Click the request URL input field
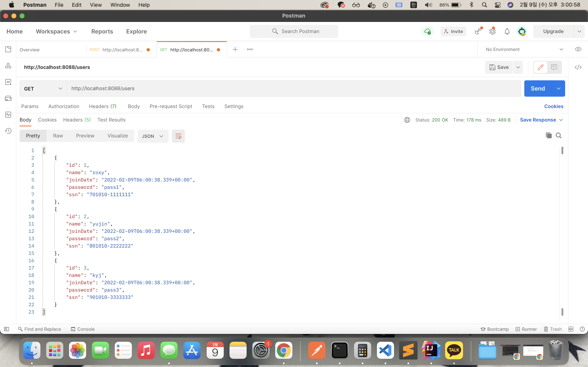Viewport: 588px width, 367px height. (x=292, y=89)
